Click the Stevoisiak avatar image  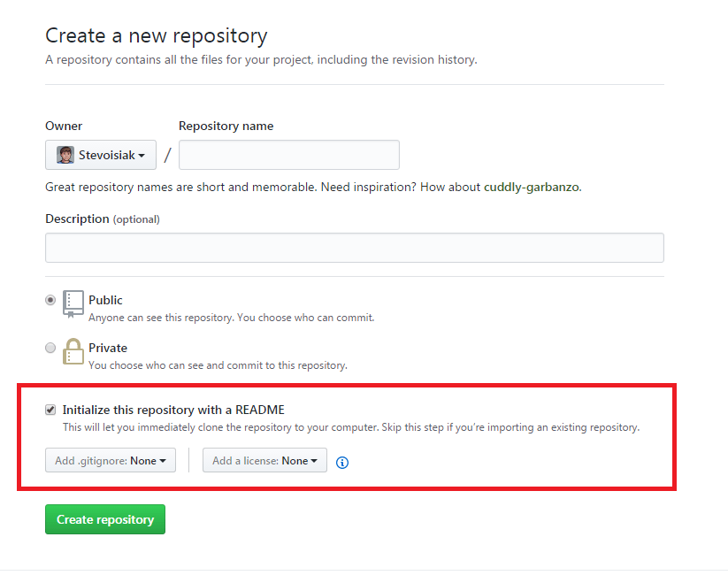[65, 155]
